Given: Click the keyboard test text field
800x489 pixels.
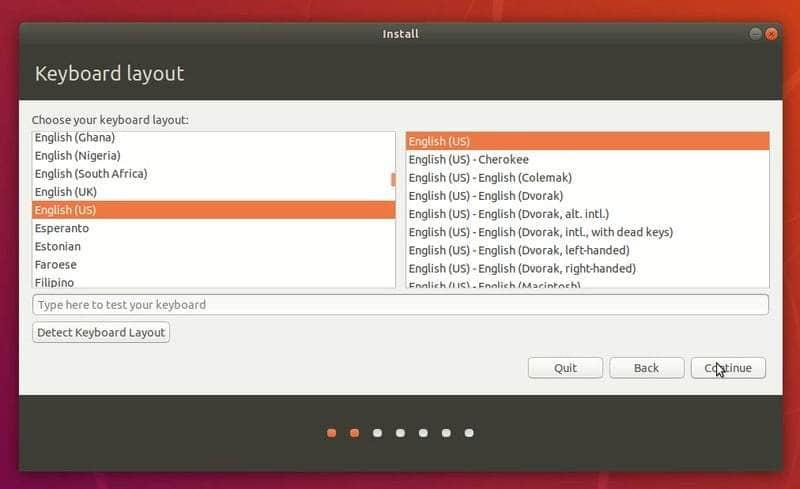Looking at the screenshot, I should coord(400,304).
